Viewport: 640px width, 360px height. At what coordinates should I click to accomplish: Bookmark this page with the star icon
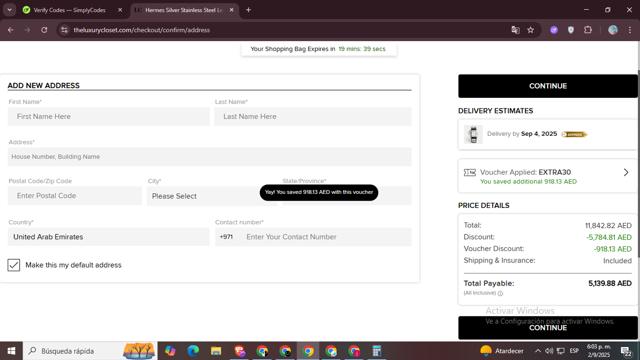(531, 30)
